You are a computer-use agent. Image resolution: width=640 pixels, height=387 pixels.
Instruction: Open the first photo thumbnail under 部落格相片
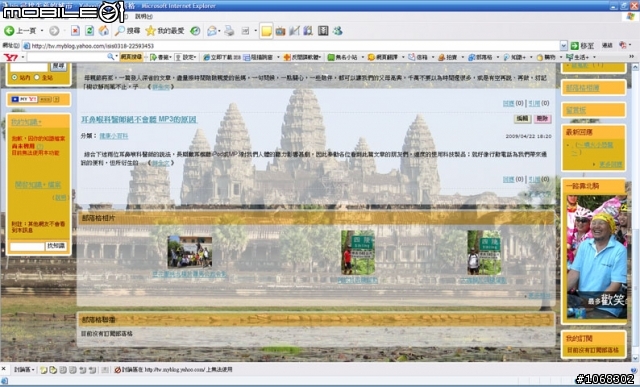coord(189,252)
